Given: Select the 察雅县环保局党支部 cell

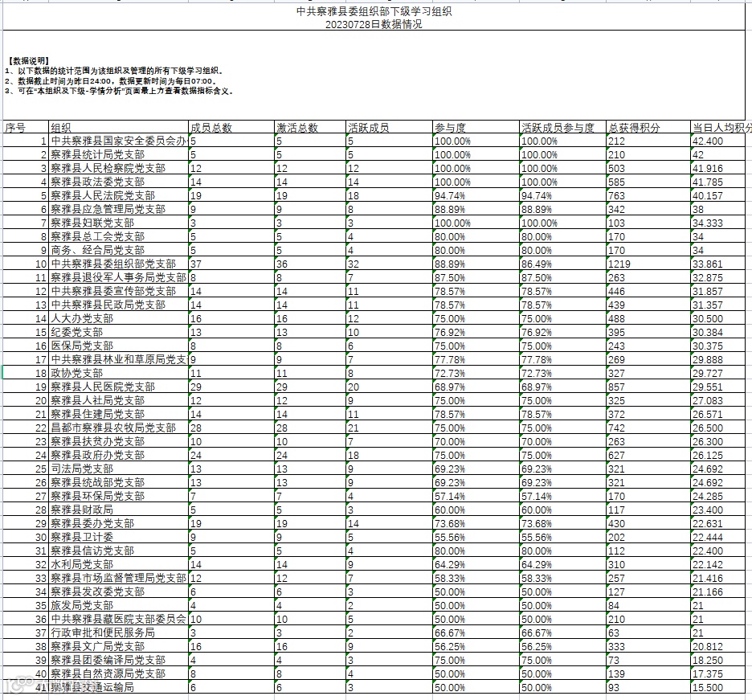Looking at the screenshot, I should [118, 497].
